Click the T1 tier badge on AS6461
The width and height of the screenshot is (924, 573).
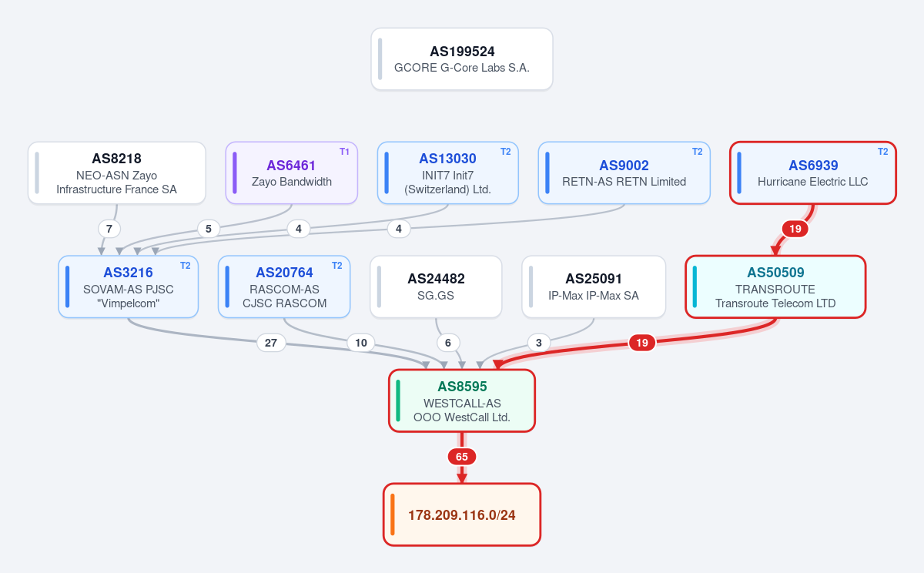pos(344,152)
